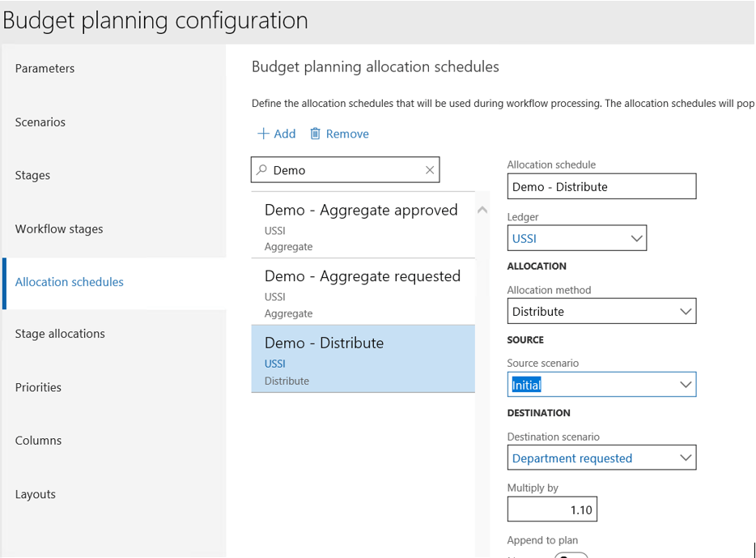Click the Remove trash can icon
The width and height of the screenshot is (756, 558).
tap(317, 133)
